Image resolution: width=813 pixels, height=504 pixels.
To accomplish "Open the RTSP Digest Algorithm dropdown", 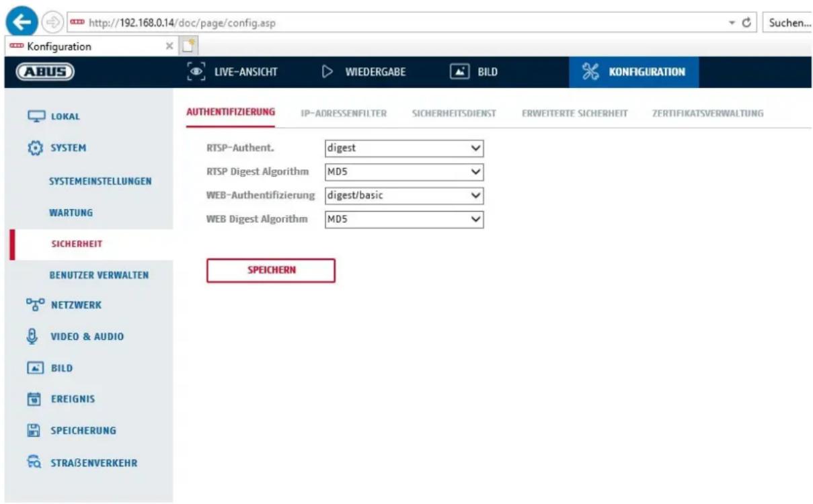I will (403, 172).
